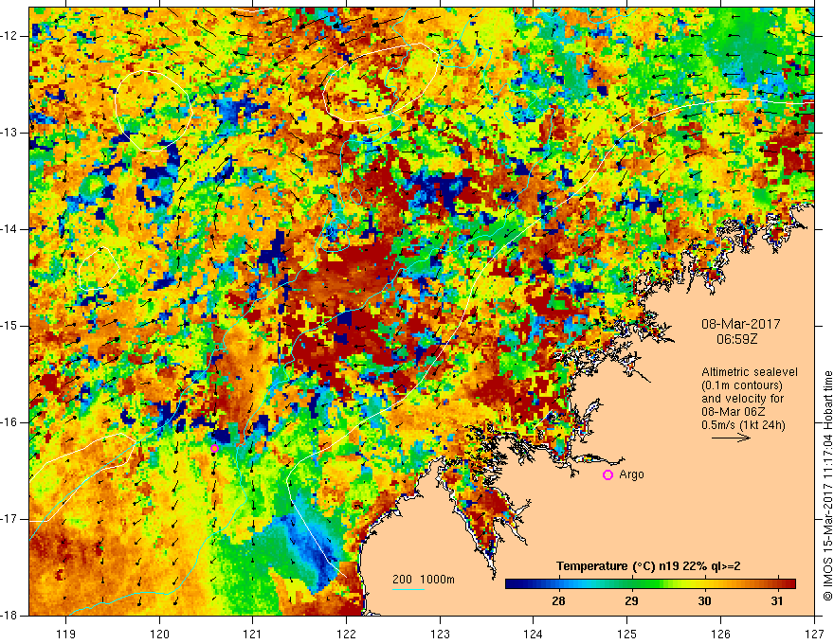Click the Argo legend circle marker
Viewport: 834px width, 644px height.
click(x=607, y=474)
